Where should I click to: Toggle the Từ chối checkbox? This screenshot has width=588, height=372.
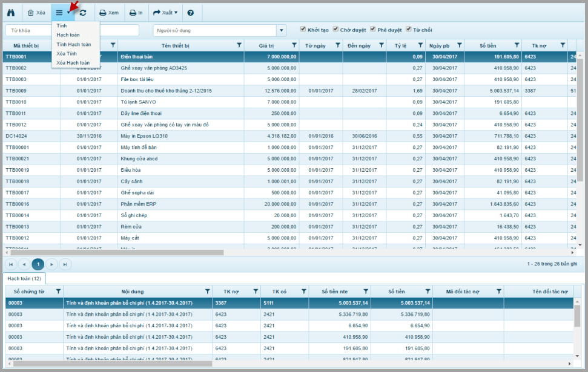(x=408, y=29)
